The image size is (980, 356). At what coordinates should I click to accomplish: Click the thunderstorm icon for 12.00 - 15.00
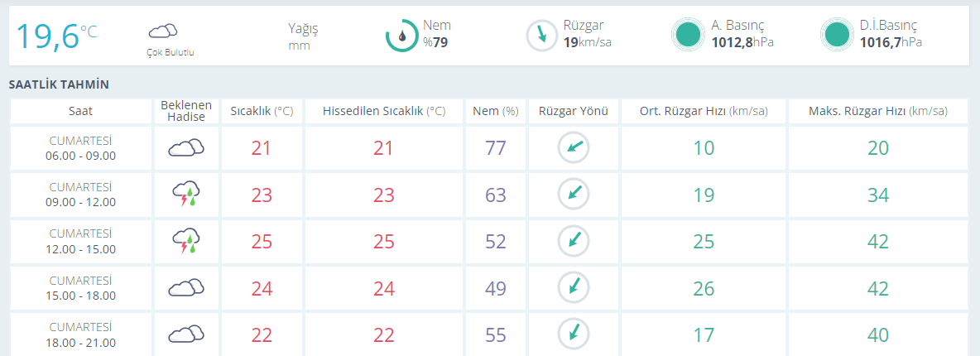(x=186, y=242)
